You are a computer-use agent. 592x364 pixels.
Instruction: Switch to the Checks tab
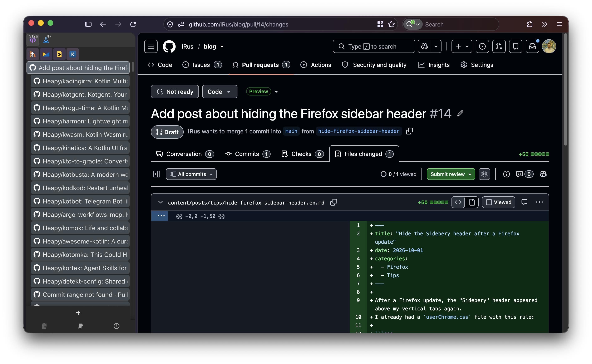[x=302, y=154]
